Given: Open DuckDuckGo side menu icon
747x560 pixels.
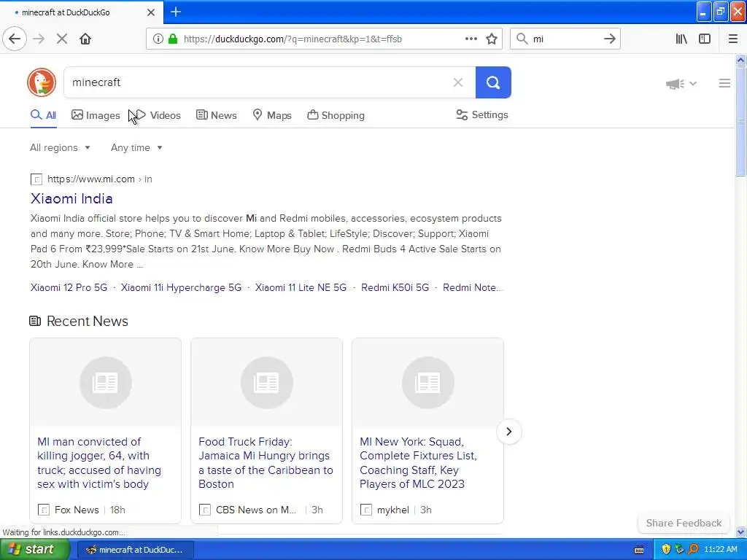Looking at the screenshot, I should point(724,83).
